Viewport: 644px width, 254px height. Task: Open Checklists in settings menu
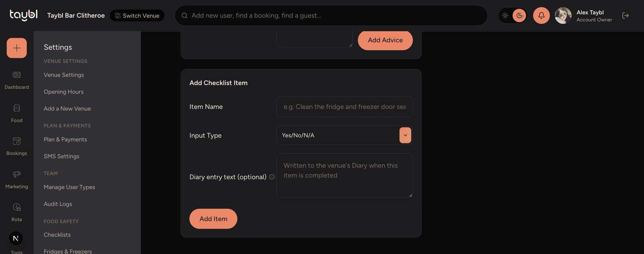tap(57, 235)
